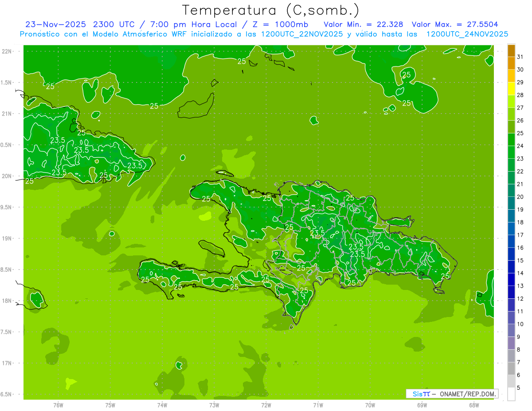Click the '19N' latitude axis label
This screenshot has width=532, height=411.
(x=7, y=239)
